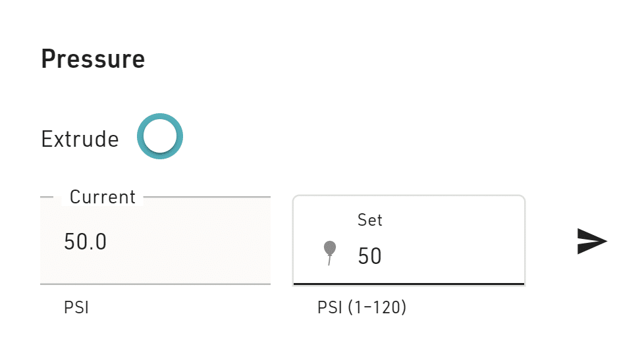Click the Pressure section heading
The height and width of the screenshot is (362, 644).
pos(93,59)
